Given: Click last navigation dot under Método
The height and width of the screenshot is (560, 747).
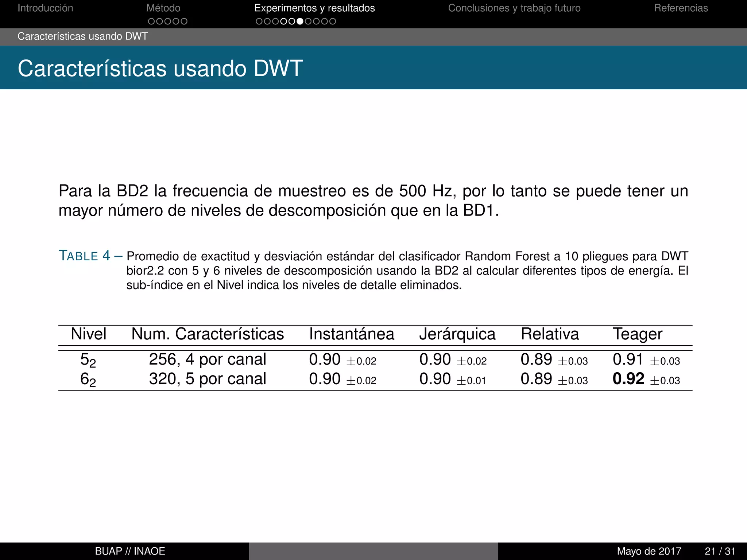Looking at the screenshot, I should point(184,22).
